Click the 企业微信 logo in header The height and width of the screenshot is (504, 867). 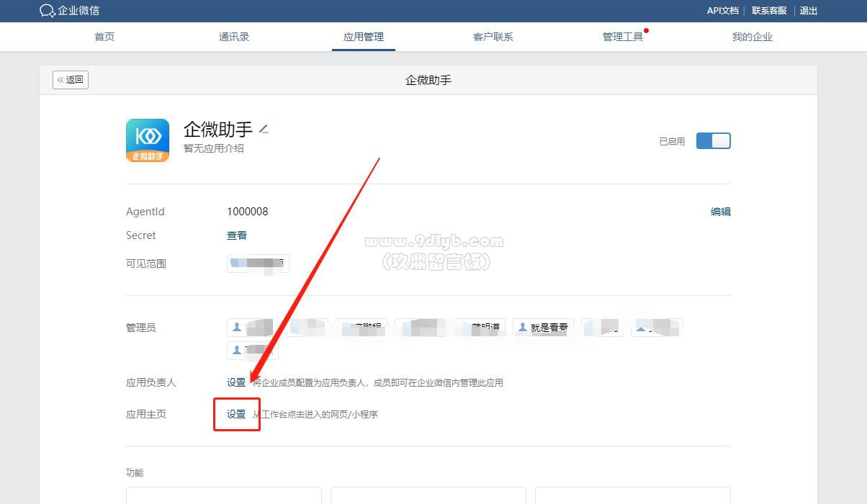(69, 11)
